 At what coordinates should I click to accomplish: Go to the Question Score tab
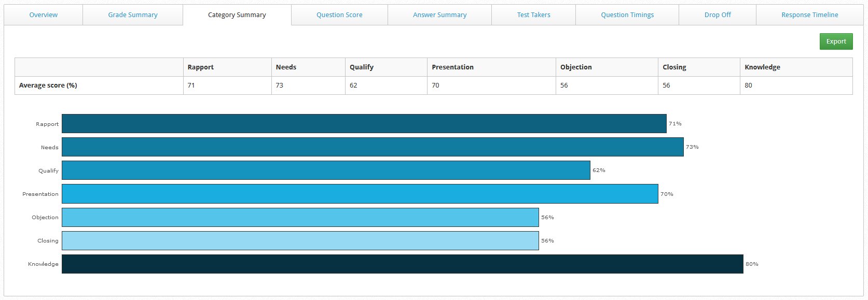tap(339, 15)
